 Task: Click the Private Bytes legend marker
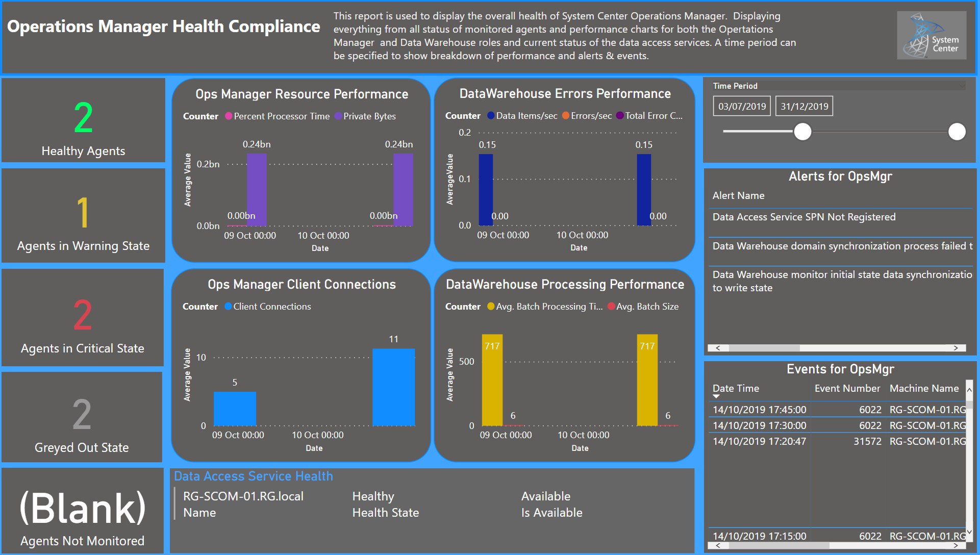[338, 116]
